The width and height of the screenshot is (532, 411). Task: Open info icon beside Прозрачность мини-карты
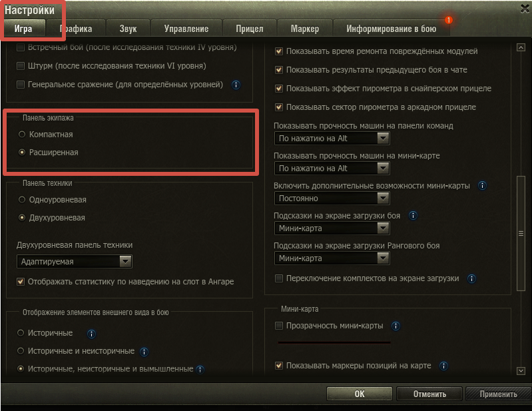coord(396,326)
